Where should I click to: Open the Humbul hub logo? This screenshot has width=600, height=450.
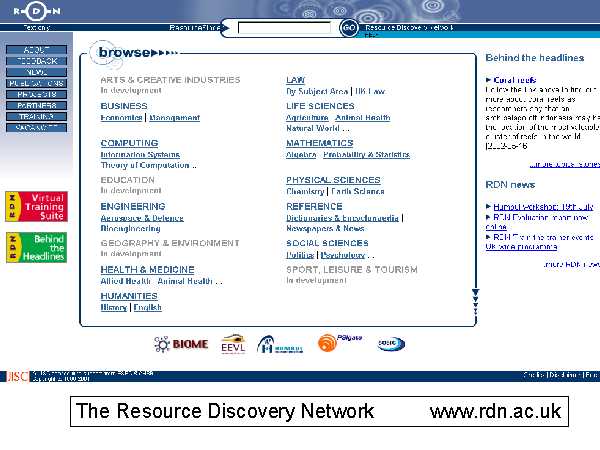(280, 344)
